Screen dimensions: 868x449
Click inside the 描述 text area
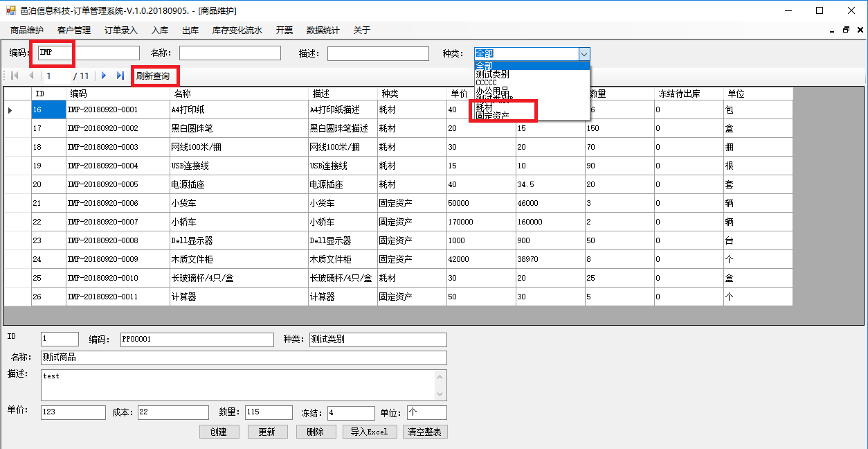(237, 385)
